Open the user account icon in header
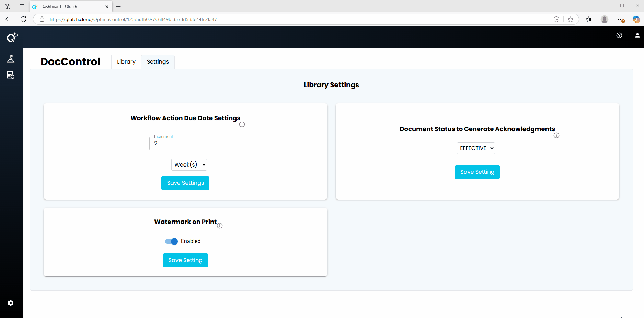Viewport: 644px width, 318px height. pos(637,35)
